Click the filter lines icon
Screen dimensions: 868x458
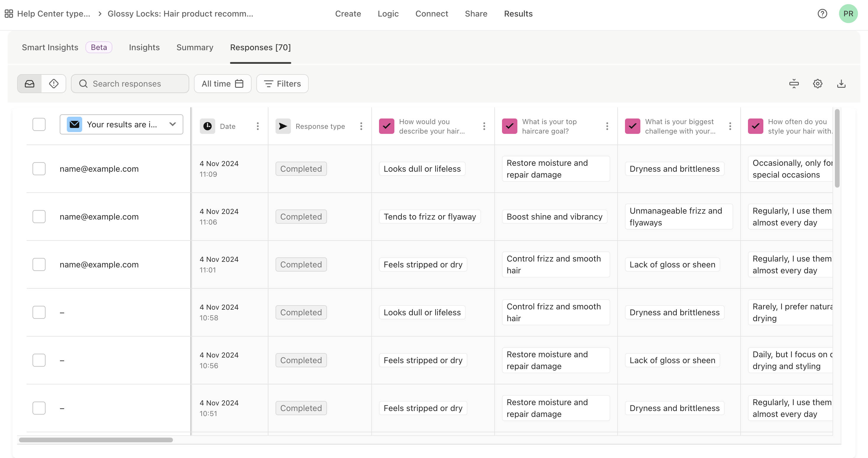point(268,84)
